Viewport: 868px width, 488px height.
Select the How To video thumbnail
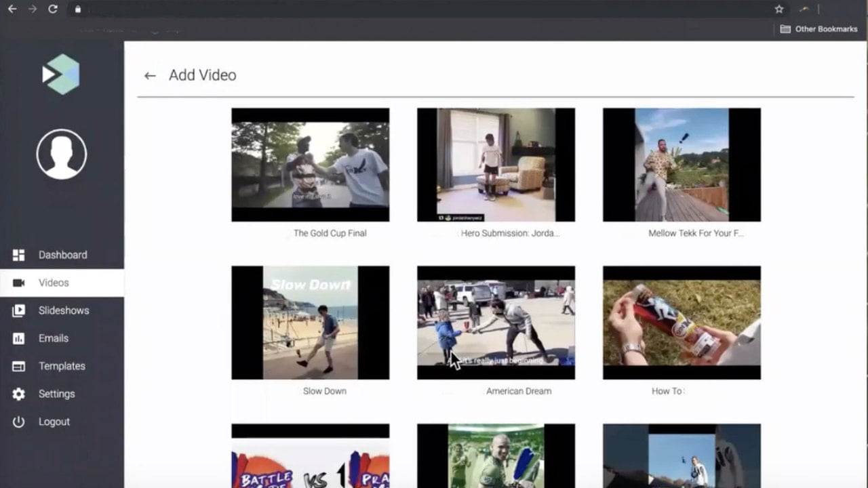click(x=682, y=323)
